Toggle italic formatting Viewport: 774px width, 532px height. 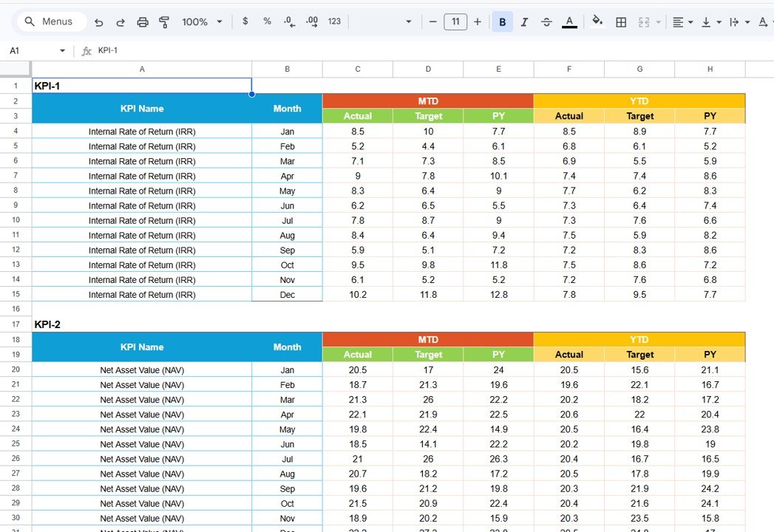point(524,21)
